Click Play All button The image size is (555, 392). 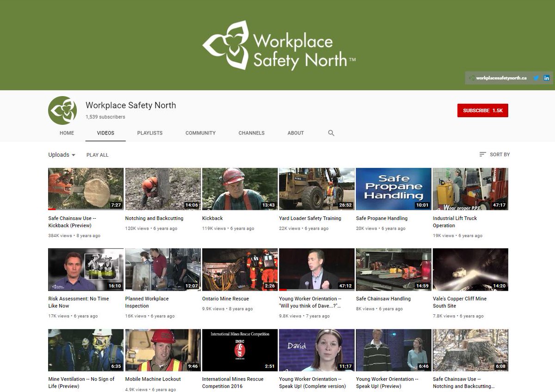tap(97, 155)
